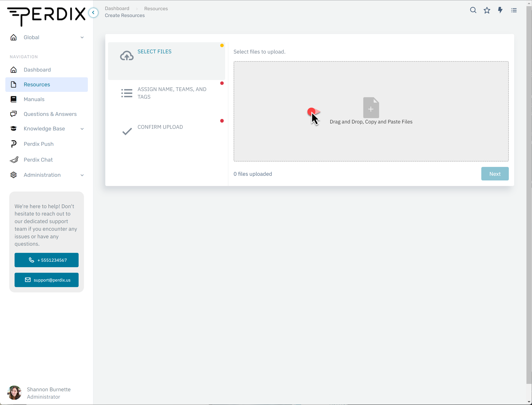Click the Dashboard house icon

click(x=14, y=70)
